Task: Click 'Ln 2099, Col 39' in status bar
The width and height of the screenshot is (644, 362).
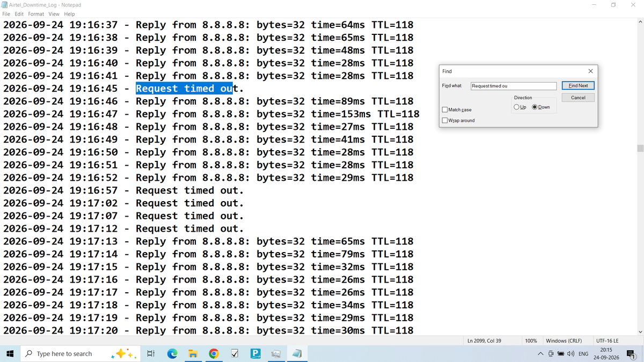Action: 484,341
